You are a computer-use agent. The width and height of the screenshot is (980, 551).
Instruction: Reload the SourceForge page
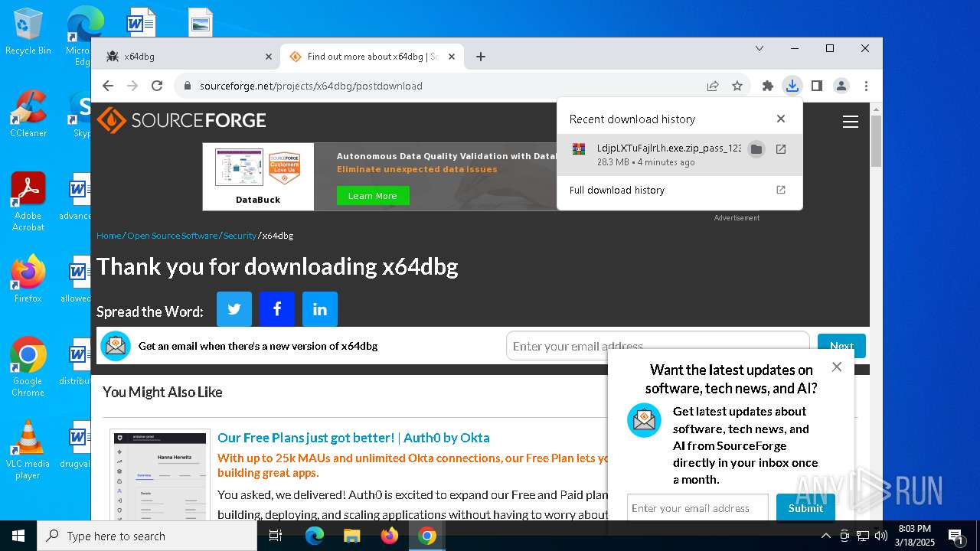click(157, 86)
